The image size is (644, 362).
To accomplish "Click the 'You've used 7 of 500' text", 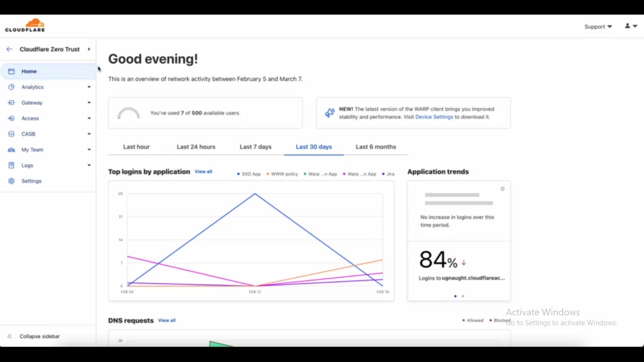I will click(x=195, y=113).
